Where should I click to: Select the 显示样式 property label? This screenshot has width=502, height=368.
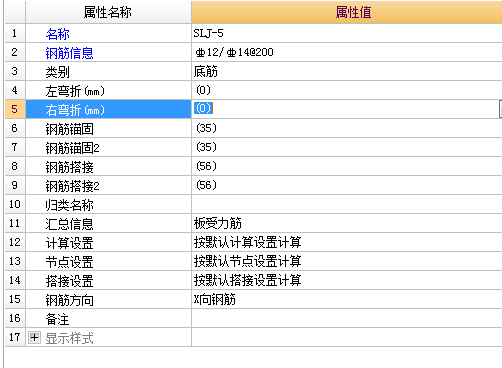[x=69, y=338]
